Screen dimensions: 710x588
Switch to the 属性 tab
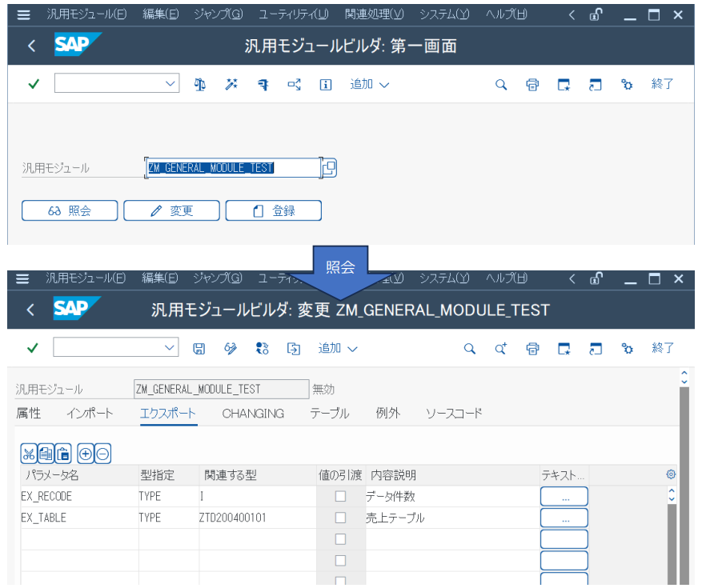(29, 414)
